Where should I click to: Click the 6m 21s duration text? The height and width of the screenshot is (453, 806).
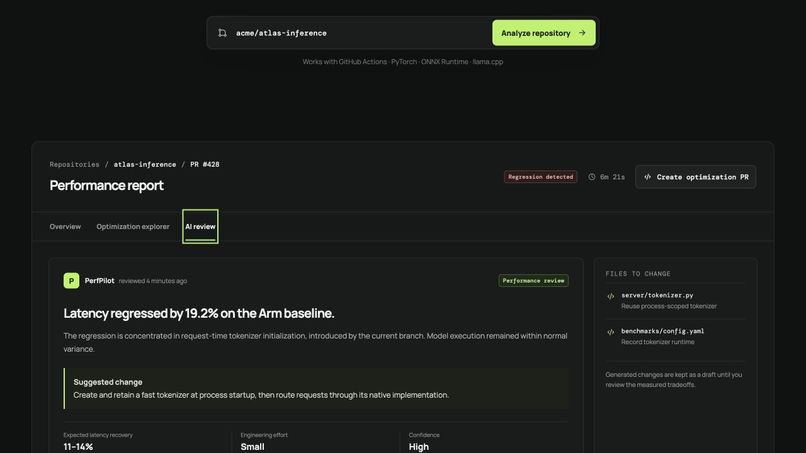click(612, 177)
